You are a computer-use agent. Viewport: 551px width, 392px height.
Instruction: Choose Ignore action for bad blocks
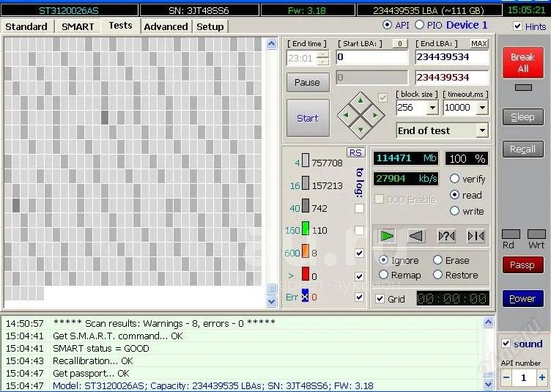pos(383,260)
